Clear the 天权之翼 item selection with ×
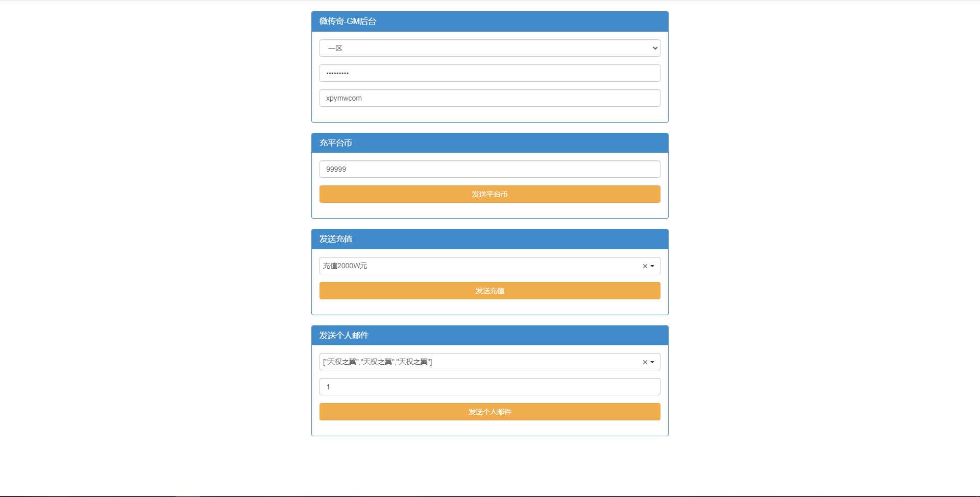This screenshot has height=497, width=980. (645, 362)
